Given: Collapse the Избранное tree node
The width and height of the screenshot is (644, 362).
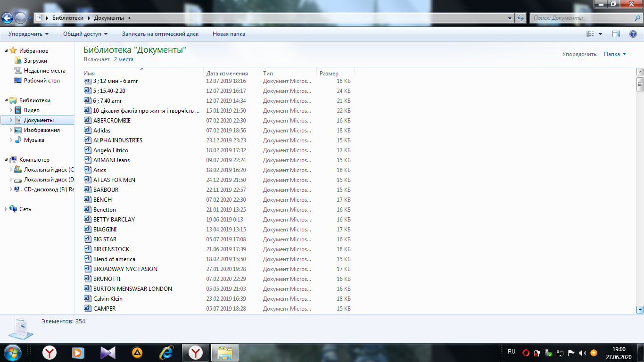Looking at the screenshot, I should [x=6, y=51].
